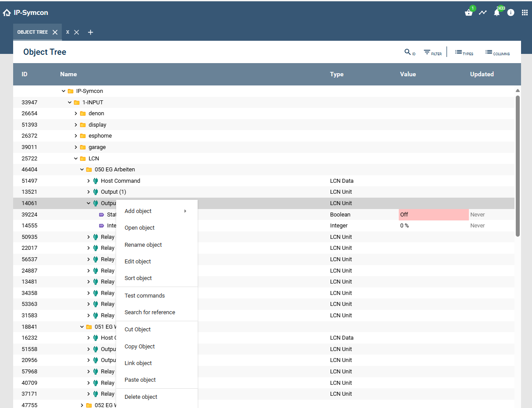Expand the Relay row 22017
Image resolution: width=532 pixels, height=408 pixels.
pyautogui.click(x=88, y=248)
